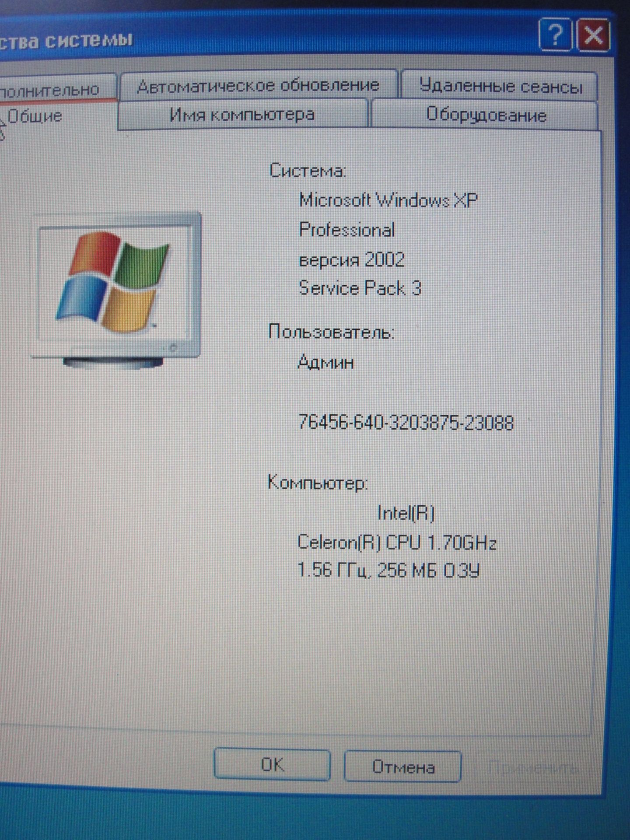630x840 pixels.
Task: Click the Компьютер: heading
Action: click(x=318, y=483)
